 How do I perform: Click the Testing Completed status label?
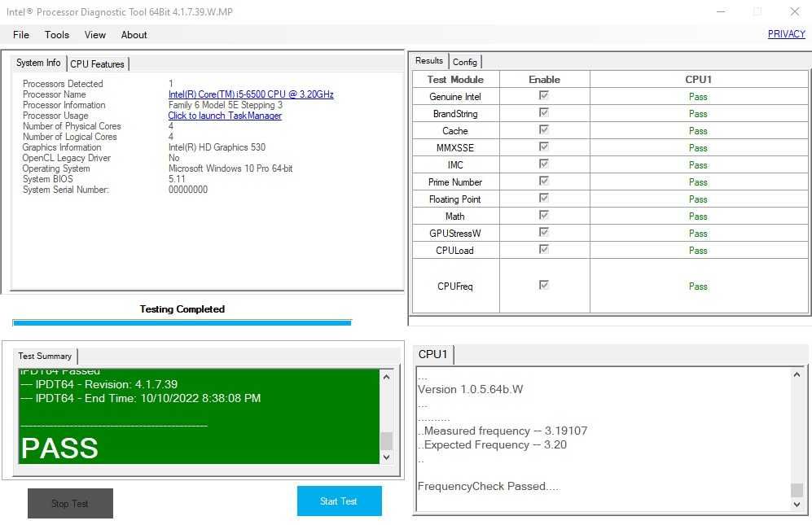182,309
